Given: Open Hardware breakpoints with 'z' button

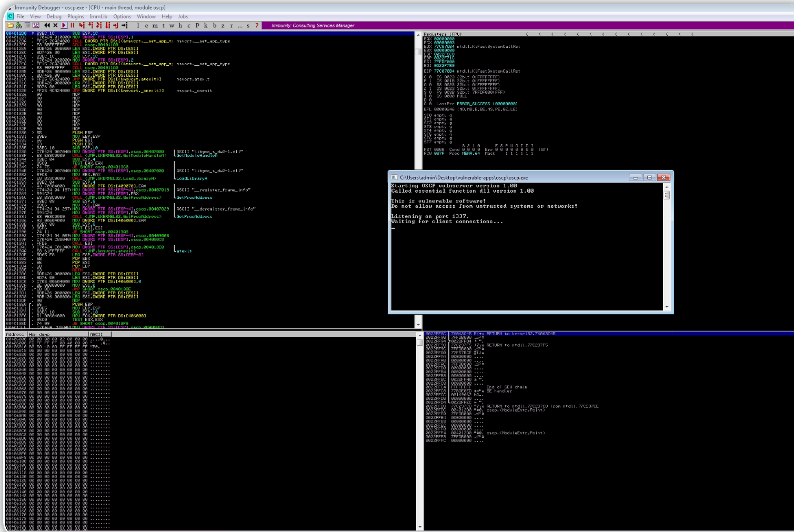Looking at the screenshot, I should click(223, 25).
